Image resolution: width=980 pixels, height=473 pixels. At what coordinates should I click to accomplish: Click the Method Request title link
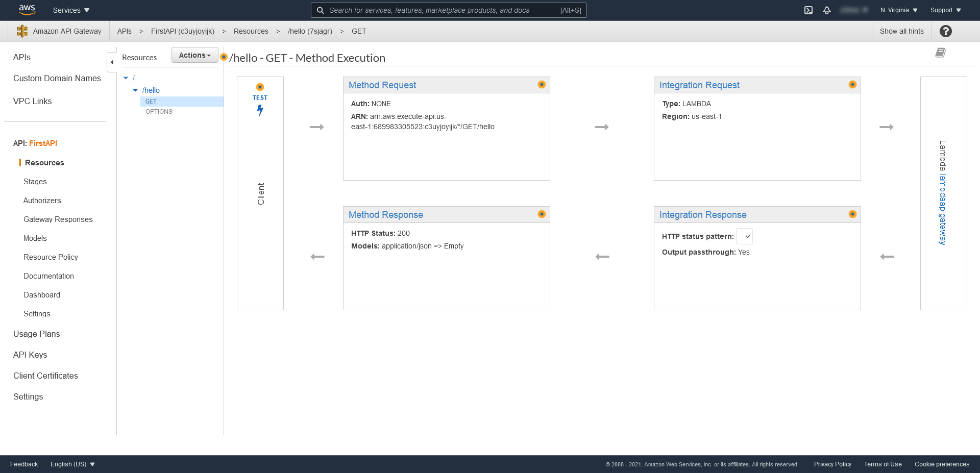click(382, 85)
